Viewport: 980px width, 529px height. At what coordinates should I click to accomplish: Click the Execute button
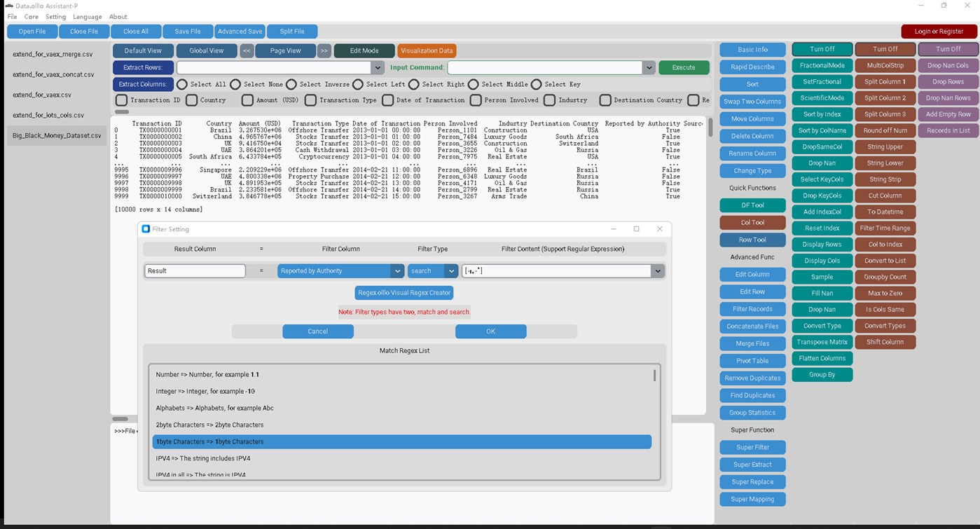click(x=684, y=68)
